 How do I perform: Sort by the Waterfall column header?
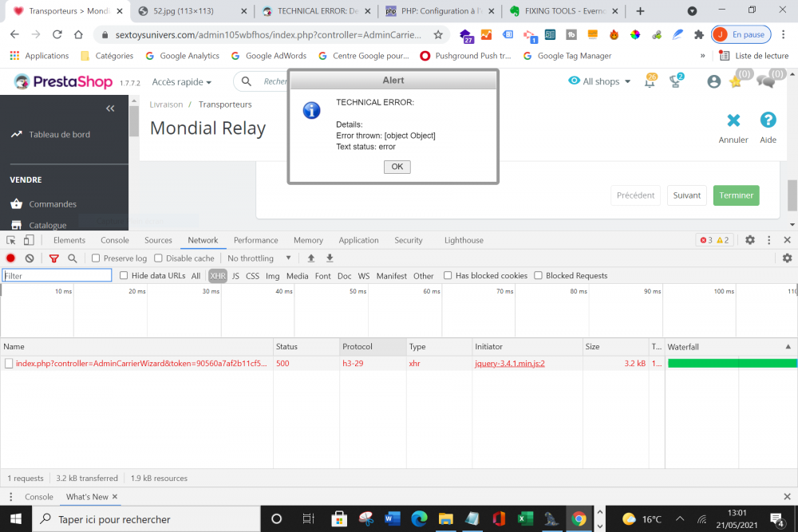click(730, 347)
